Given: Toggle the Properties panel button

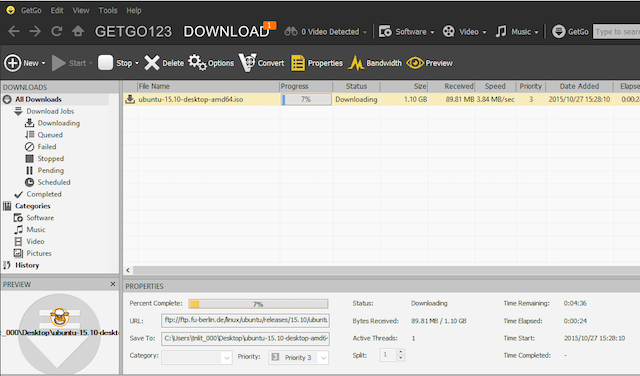Looking at the screenshot, I should pos(317,63).
